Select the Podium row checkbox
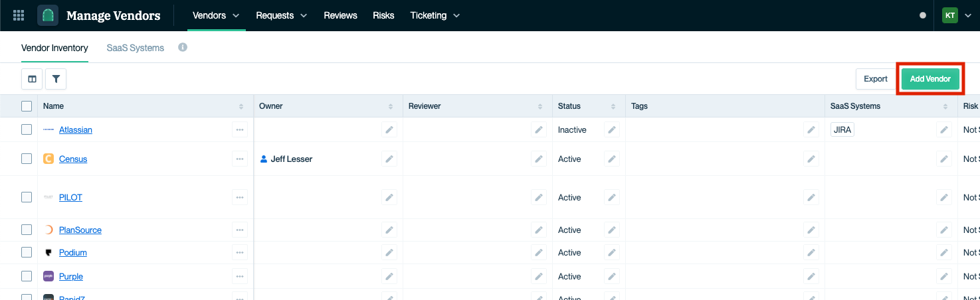The width and height of the screenshot is (980, 300). pyautogui.click(x=27, y=252)
